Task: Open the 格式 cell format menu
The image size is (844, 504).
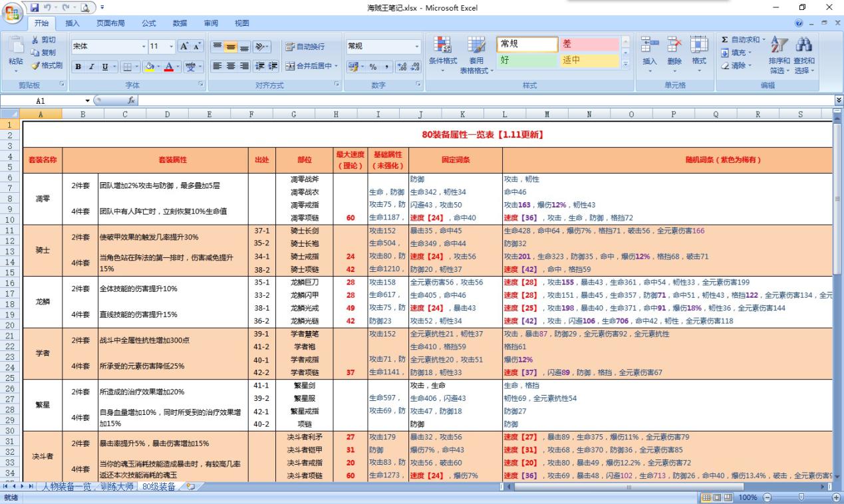Action: click(x=699, y=53)
